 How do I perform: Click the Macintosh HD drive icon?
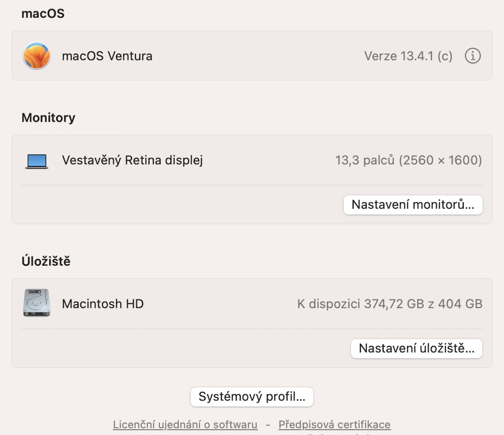pos(37,303)
